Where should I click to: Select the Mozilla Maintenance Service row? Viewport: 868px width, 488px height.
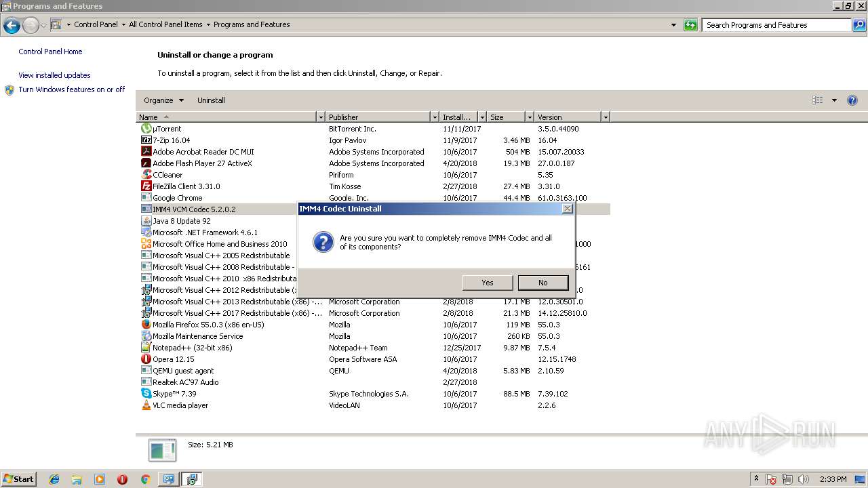coord(373,336)
